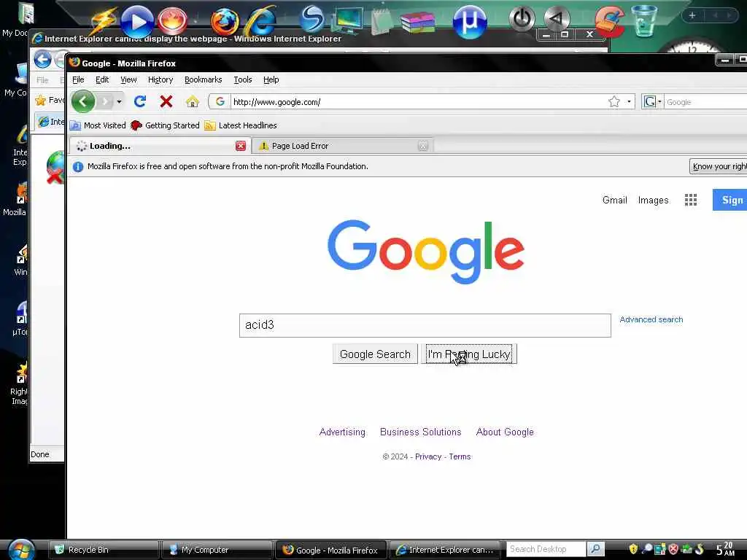The height and width of the screenshot is (560, 747).
Task: Open the Help menu in Firefox
Action: coord(271,79)
